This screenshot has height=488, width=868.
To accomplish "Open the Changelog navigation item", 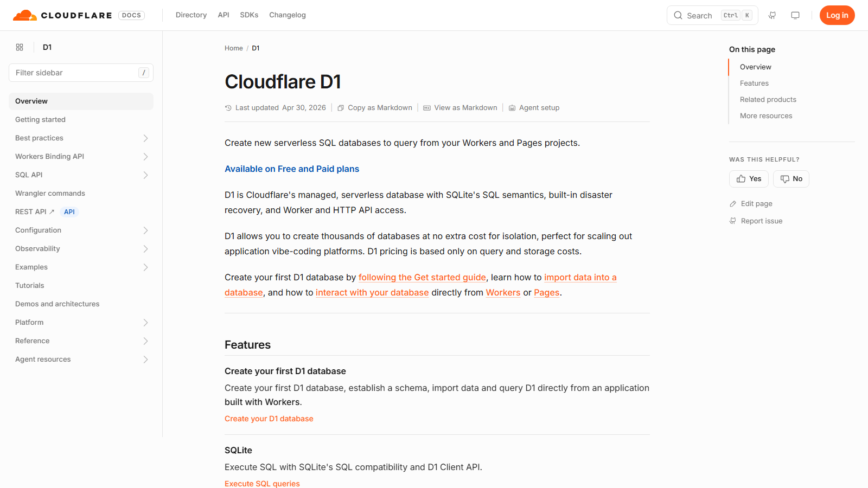I will [288, 15].
